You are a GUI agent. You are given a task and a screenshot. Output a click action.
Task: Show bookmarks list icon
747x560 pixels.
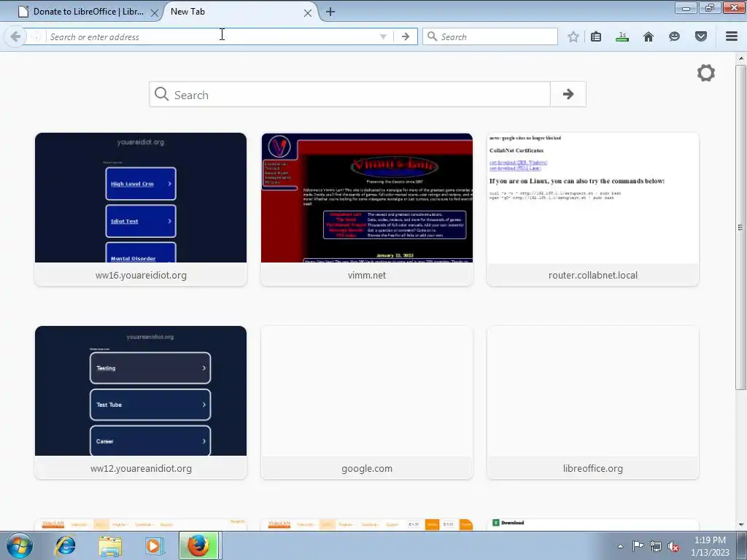[596, 36]
